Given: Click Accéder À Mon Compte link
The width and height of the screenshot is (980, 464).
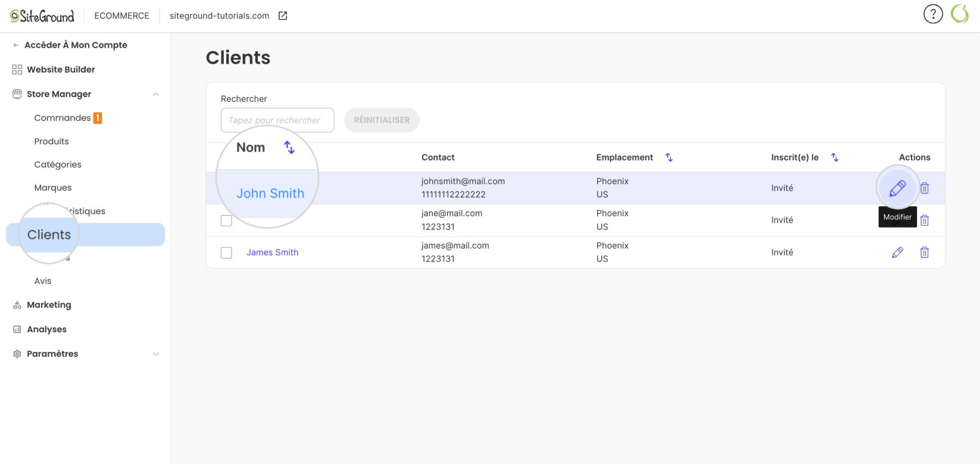Looking at the screenshot, I should (x=76, y=45).
